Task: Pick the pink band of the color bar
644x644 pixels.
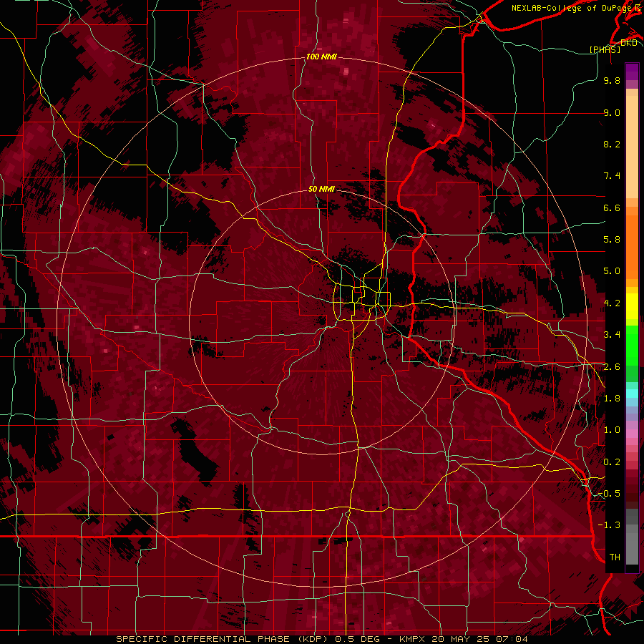Action: [x=632, y=434]
